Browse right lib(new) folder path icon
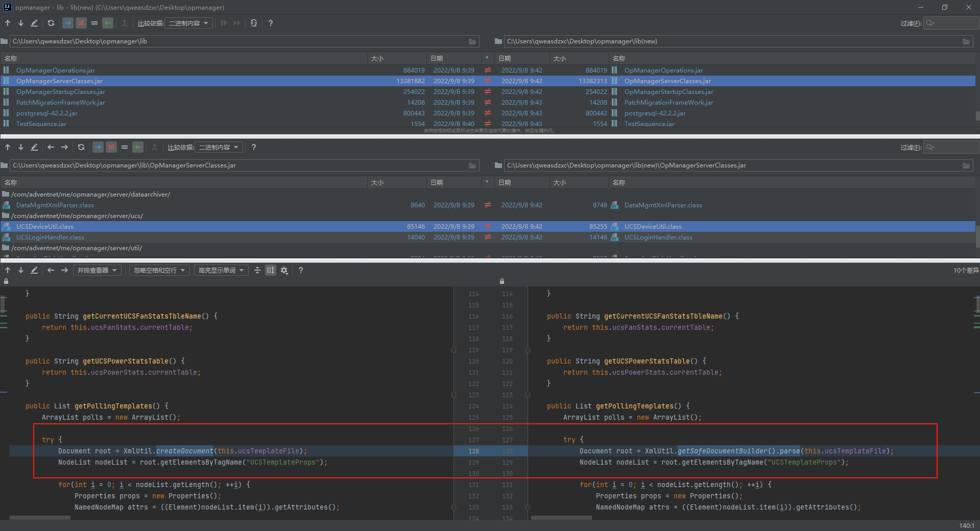Viewport: 980px width, 531px height. click(x=966, y=41)
